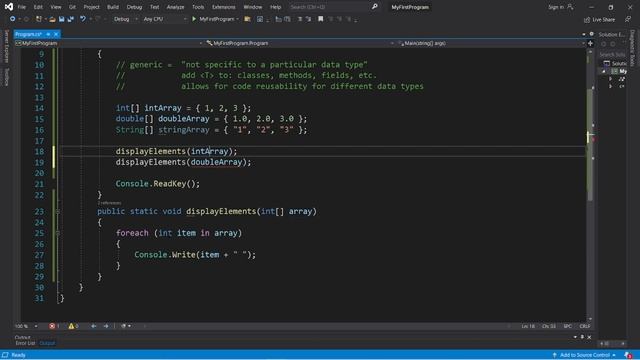Collapse the foreach block at line 25
The height and width of the screenshot is (360, 640).
click(58, 233)
